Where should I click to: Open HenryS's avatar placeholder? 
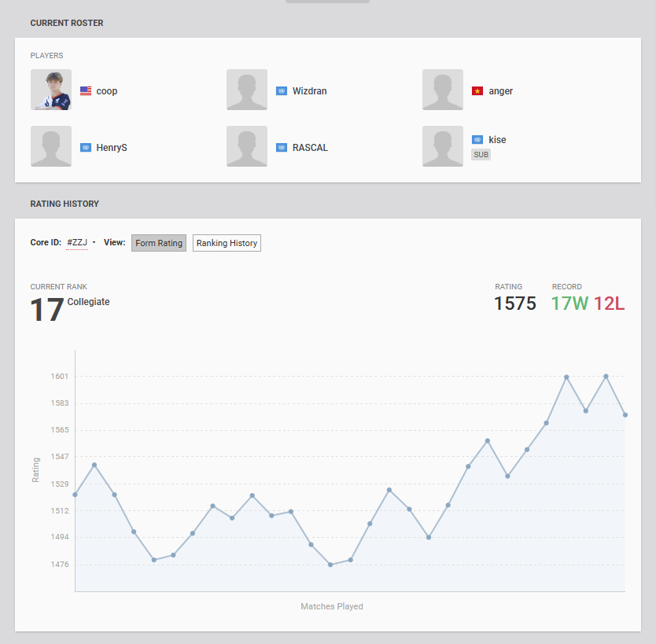point(51,146)
